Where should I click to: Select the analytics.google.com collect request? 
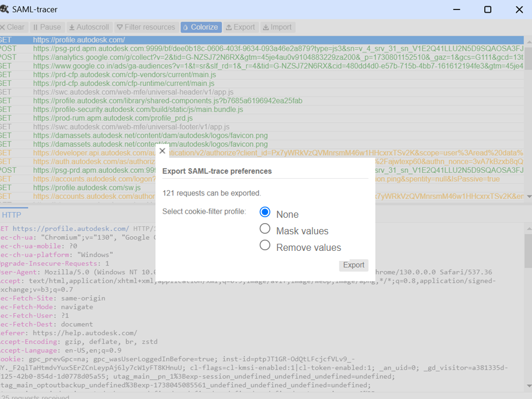tap(262, 57)
